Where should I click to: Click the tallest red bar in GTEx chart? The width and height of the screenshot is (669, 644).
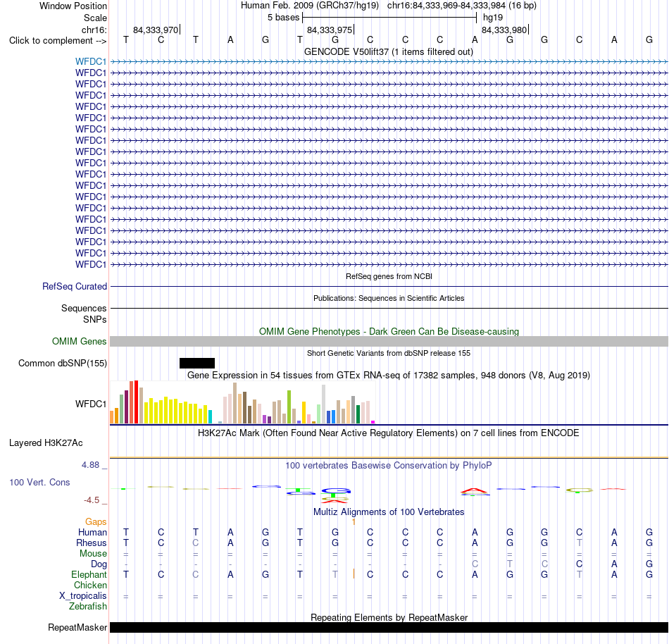[136, 402]
